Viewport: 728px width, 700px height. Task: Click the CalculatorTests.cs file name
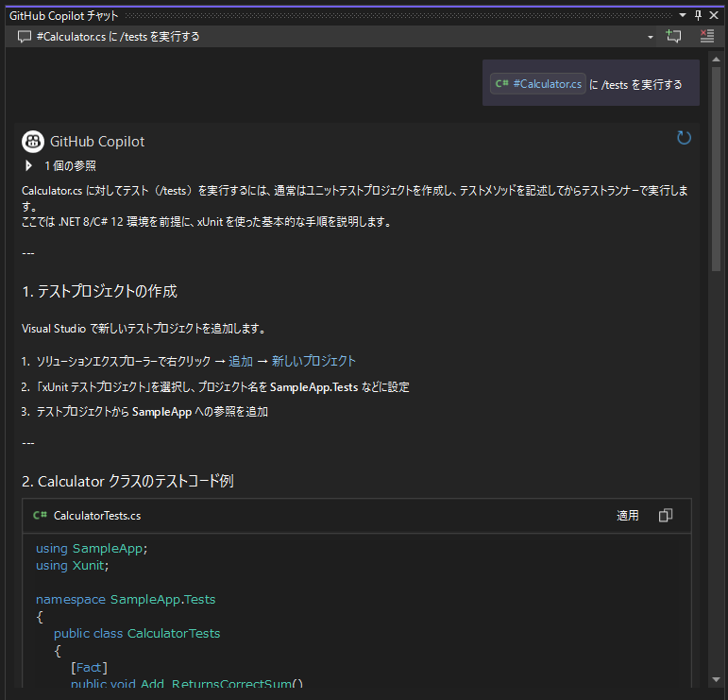point(97,516)
